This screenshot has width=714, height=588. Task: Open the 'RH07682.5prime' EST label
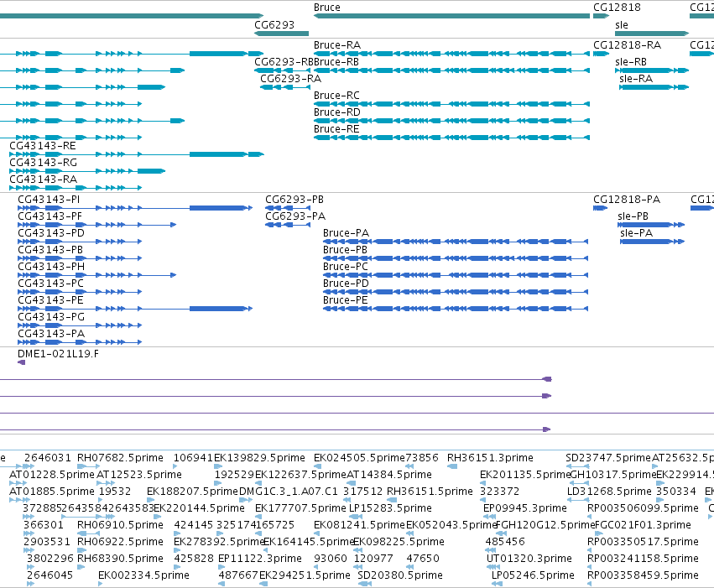(x=120, y=457)
